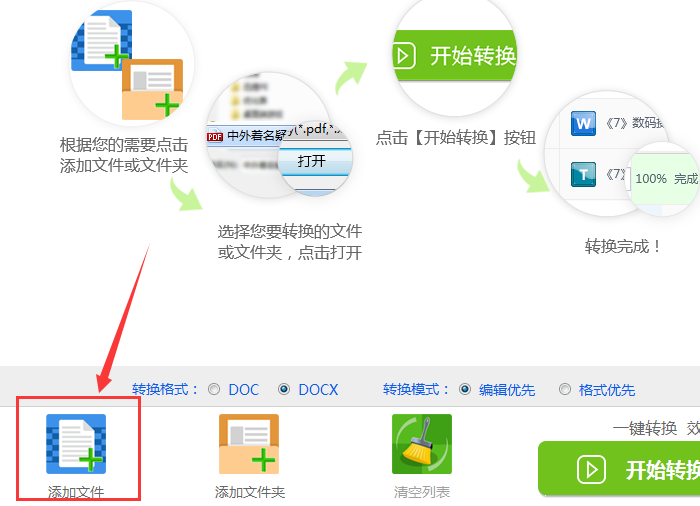Screen dimensions: 700x506
Task: Select the DOC format radio button
Action: pos(214,389)
